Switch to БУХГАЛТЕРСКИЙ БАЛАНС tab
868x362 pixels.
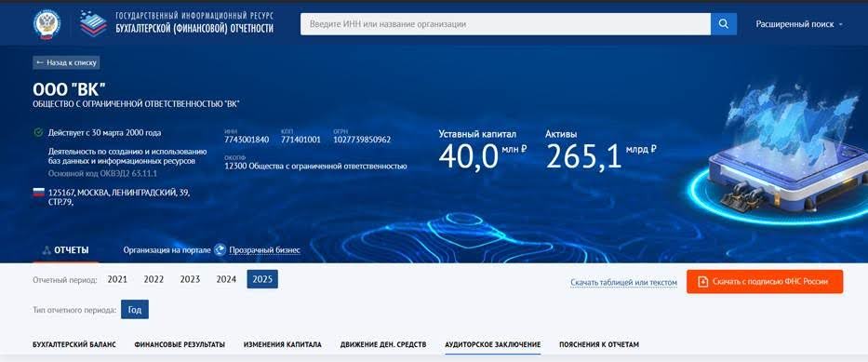74,345
